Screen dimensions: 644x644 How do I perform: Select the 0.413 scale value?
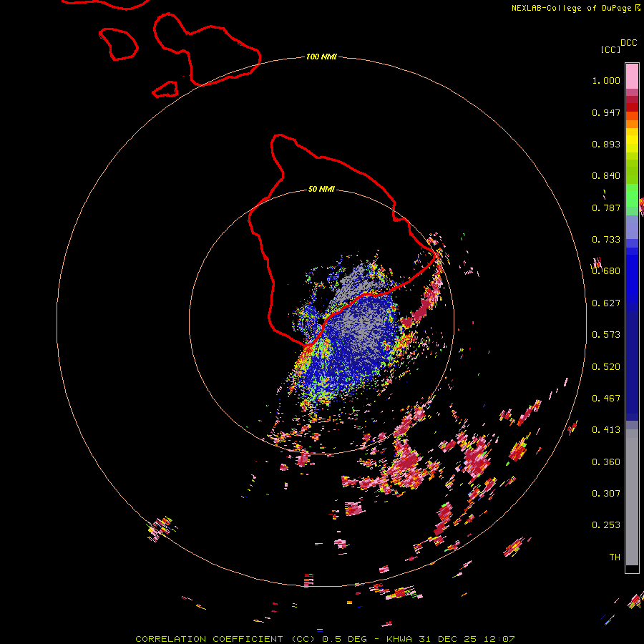pos(606,430)
